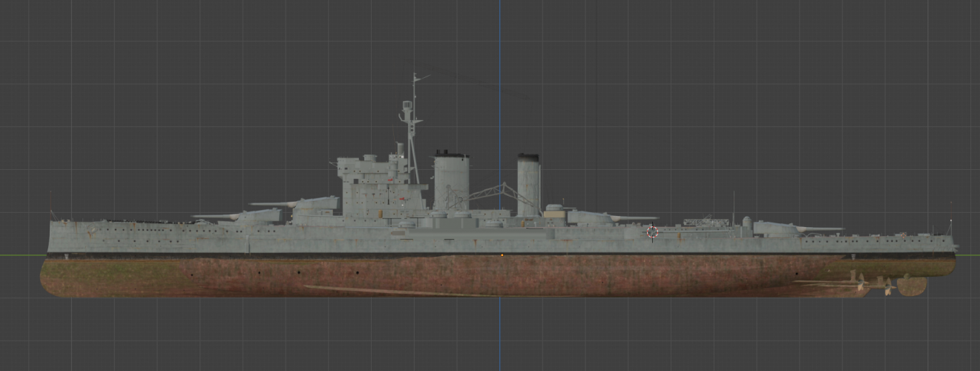Click the ship's propeller beneath the stern

point(861,280)
